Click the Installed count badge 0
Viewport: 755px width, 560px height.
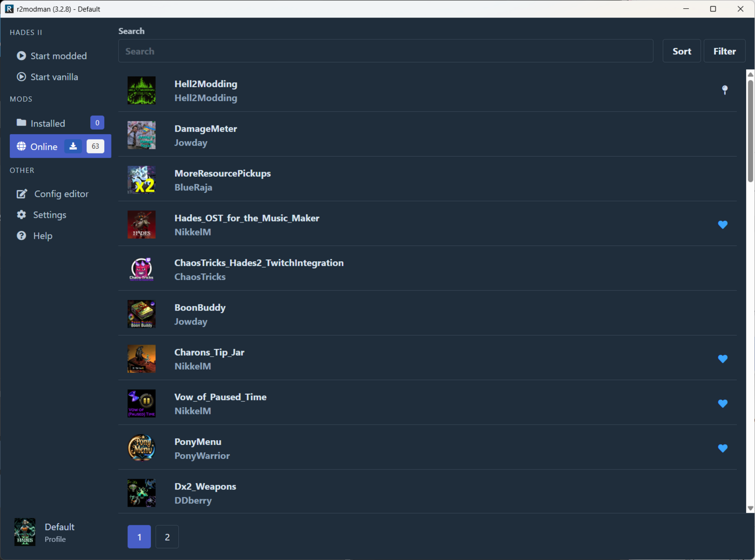click(97, 123)
